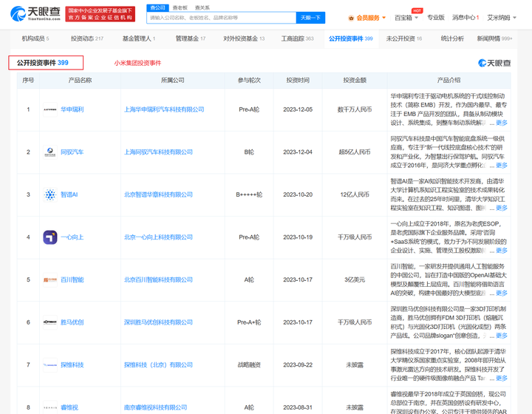Image resolution: width=532 pixels, height=414 pixels.
Task: Click the 胜马优创 product logo
Action: 50,322
